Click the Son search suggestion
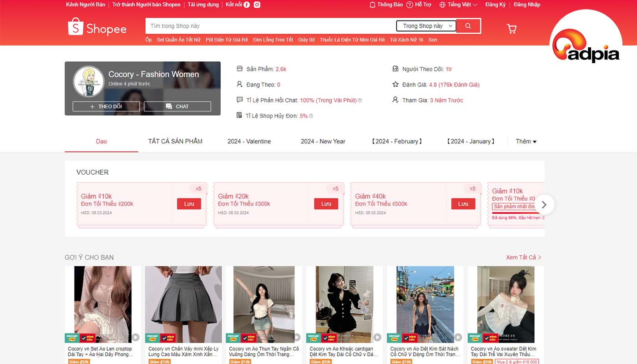 pyautogui.click(x=433, y=40)
